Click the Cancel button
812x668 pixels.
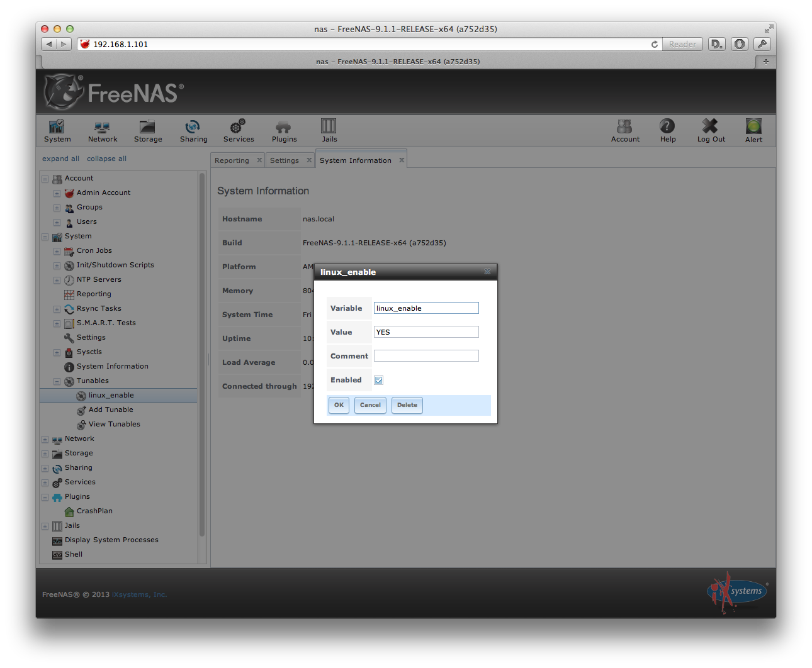(x=370, y=405)
